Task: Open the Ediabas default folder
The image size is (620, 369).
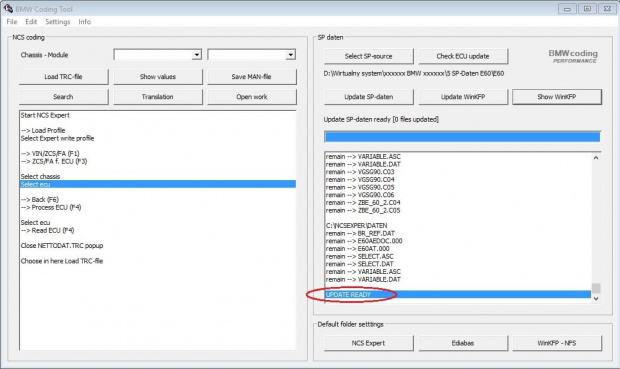Action: point(463,343)
